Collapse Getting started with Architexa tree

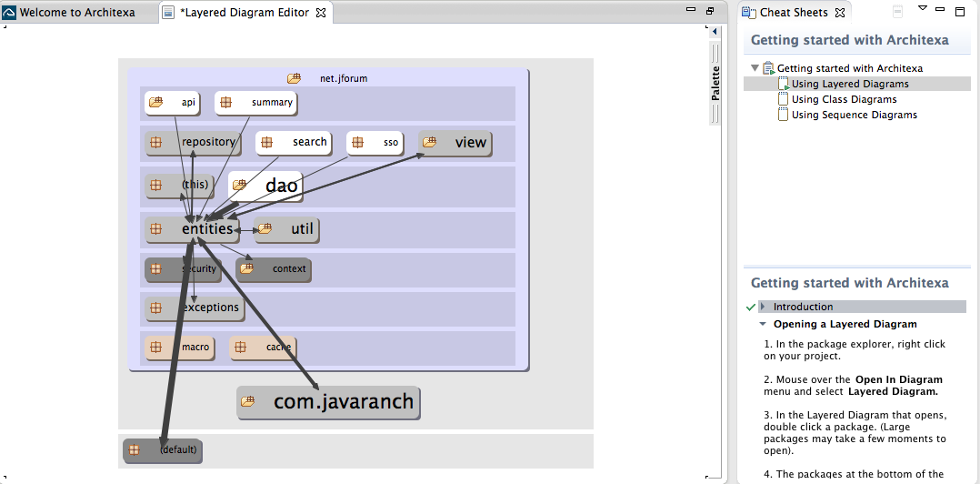755,68
